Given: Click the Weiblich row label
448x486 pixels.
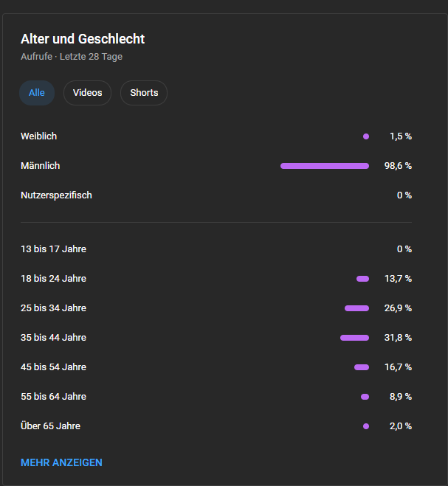Looking at the screenshot, I should click(x=38, y=136).
